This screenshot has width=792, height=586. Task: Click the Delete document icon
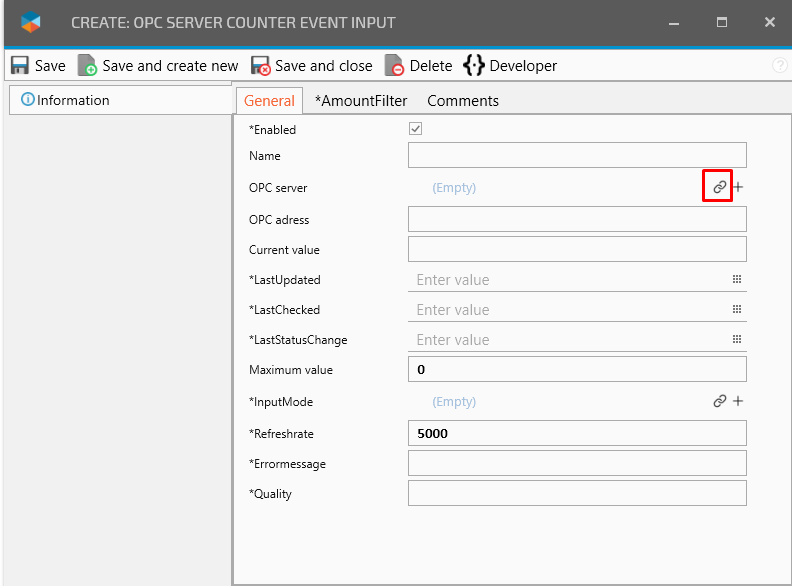pos(395,66)
